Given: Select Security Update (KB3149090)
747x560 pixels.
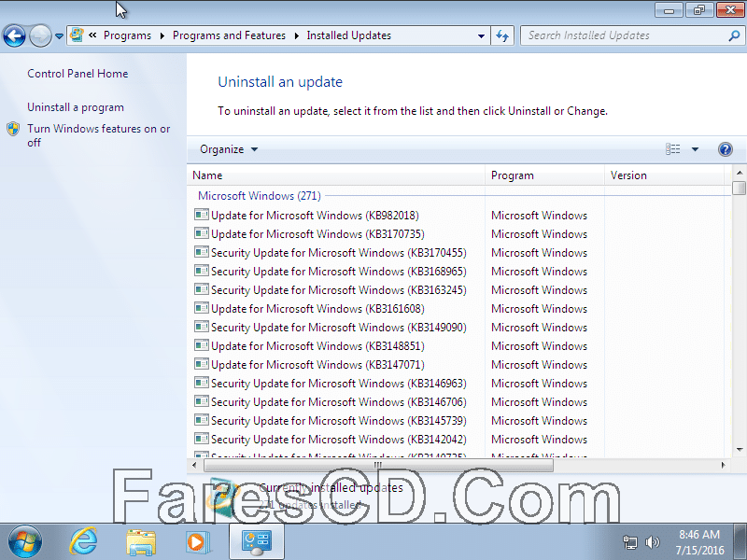Looking at the screenshot, I should (x=338, y=328).
